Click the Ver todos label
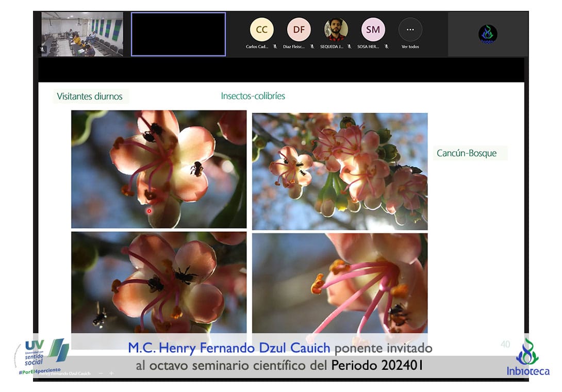Image resolution: width=562 pixels, height=392 pixels. [410, 46]
